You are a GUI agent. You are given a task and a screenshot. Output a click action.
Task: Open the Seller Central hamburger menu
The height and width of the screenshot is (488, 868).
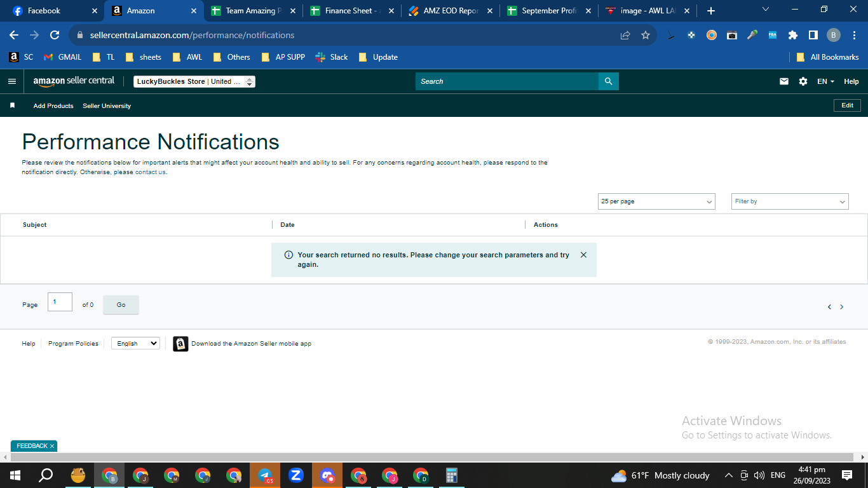tap(11, 81)
